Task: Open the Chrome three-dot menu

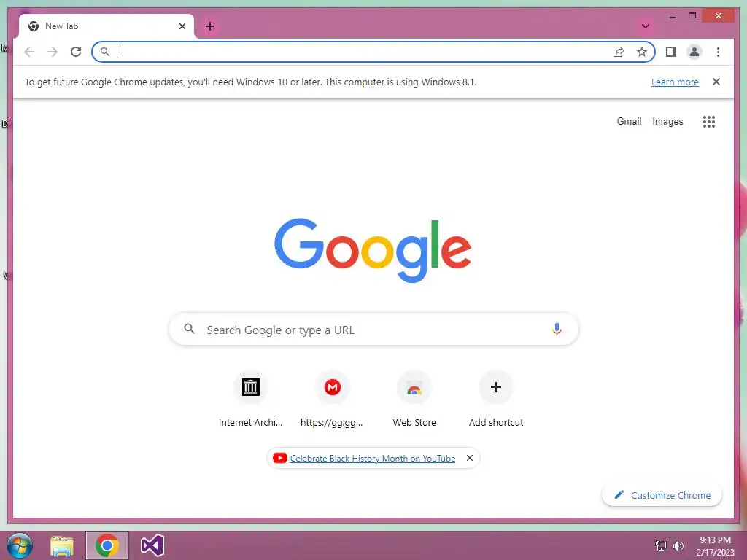Action: [x=718, y=52]
